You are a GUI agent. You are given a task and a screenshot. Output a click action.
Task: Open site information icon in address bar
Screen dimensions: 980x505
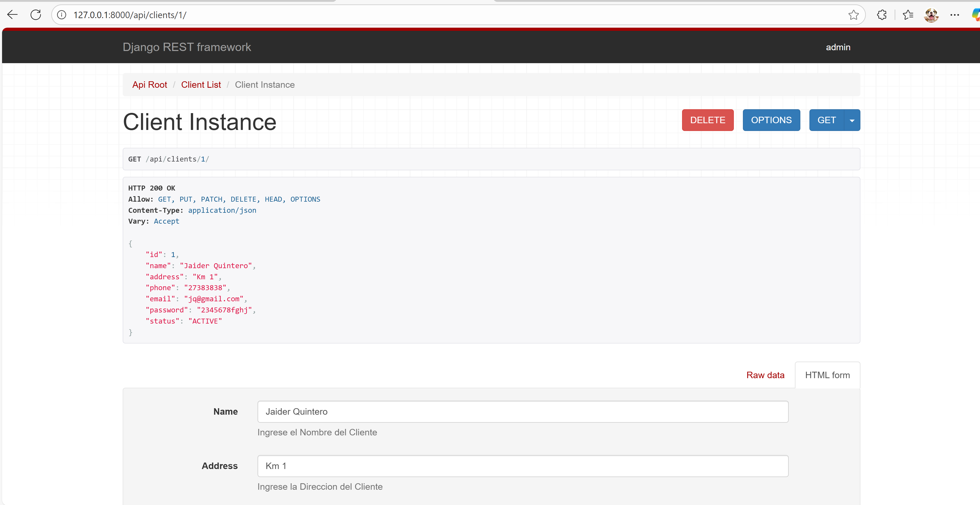(x=62, y=15)
